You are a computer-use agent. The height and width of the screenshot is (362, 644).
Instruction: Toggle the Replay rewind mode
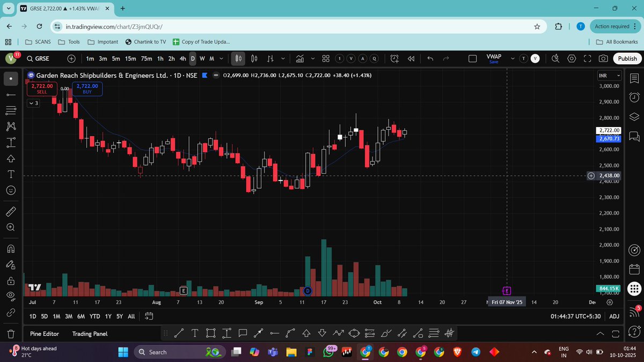[x=411, y=59]
